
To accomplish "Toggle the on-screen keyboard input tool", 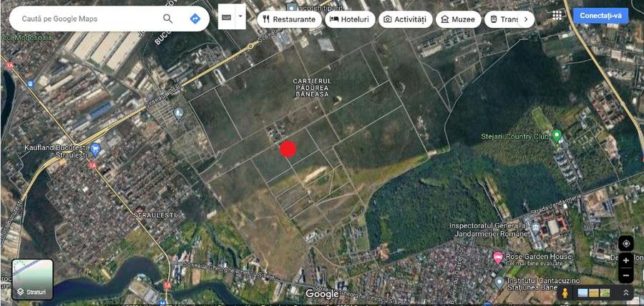I will point(227,17).
